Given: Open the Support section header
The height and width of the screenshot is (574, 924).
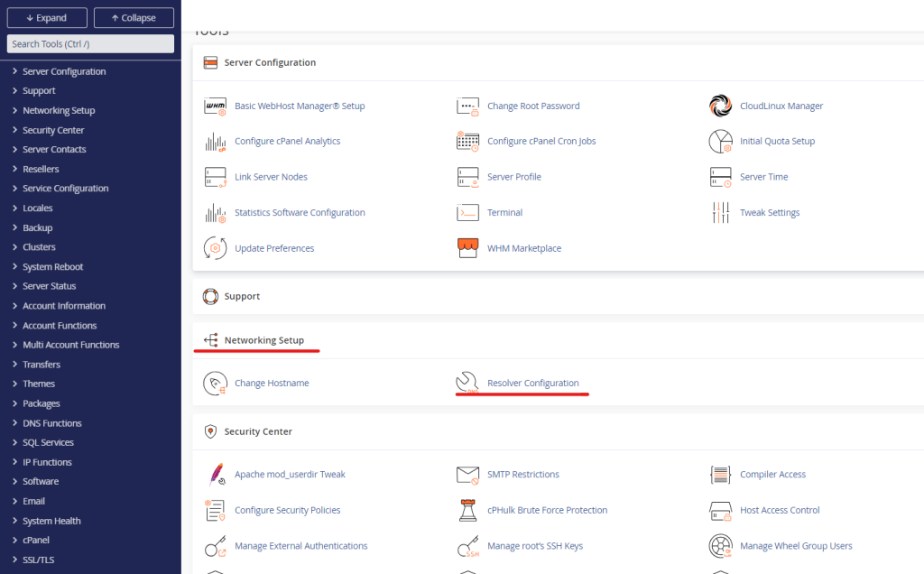Looking at the screenshot, I should (242, 296).
